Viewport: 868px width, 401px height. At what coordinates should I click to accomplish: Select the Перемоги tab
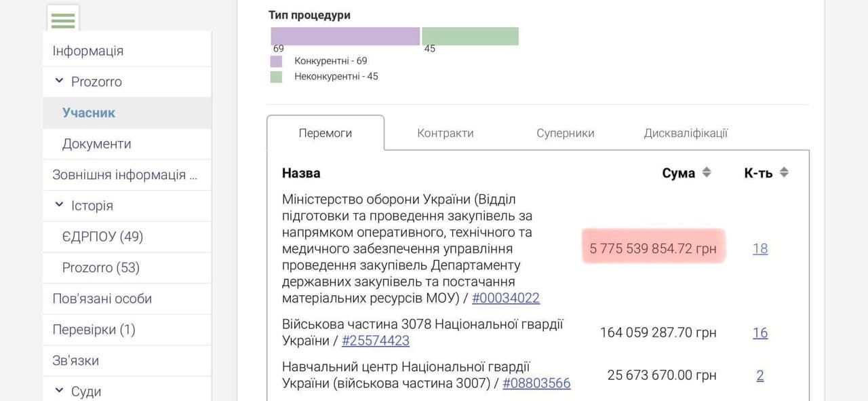coord(325,133)
